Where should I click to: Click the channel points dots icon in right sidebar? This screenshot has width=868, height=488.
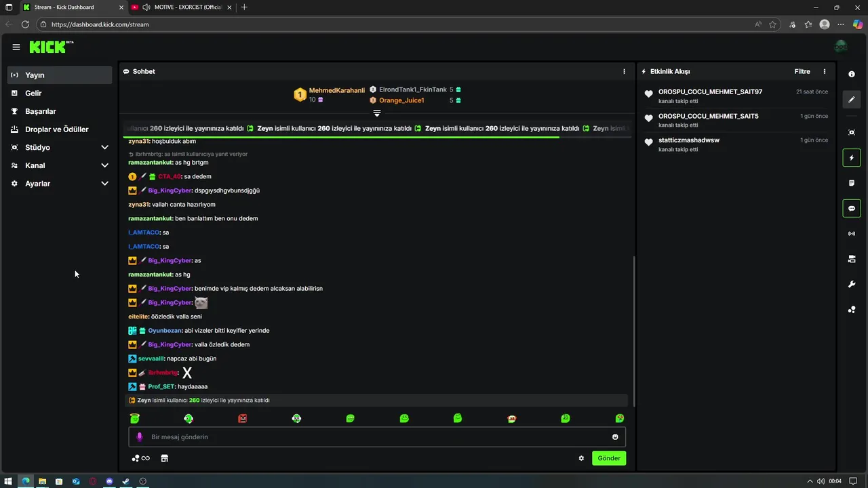click(x=852, y=310)
